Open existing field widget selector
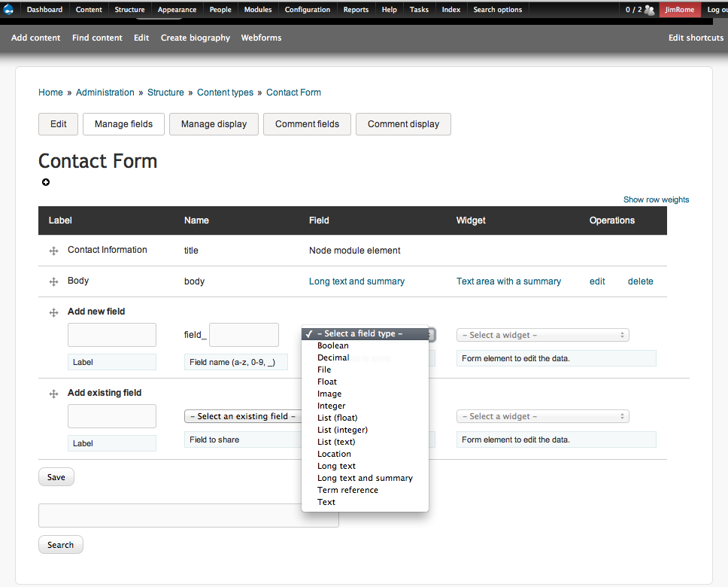Image resolution: width=728 pixels, height=587 pixels. point(542,416)
